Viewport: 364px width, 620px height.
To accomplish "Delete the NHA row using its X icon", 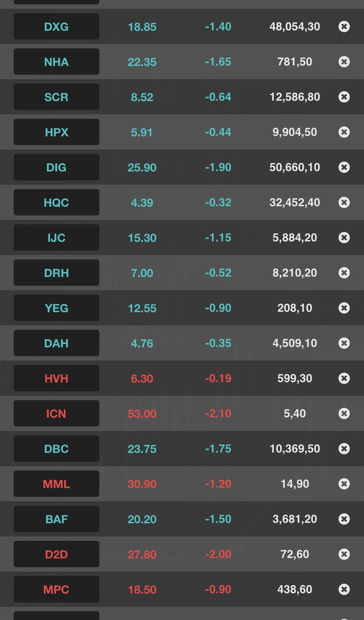I will (344, 62).
